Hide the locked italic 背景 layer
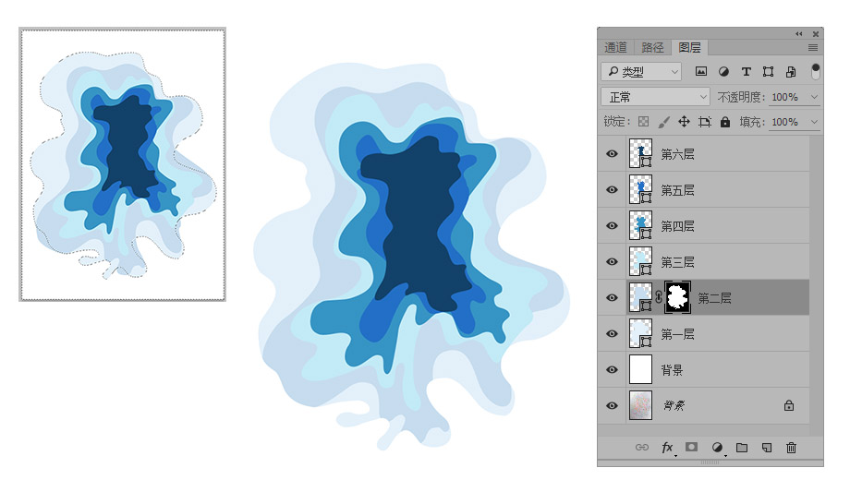 click(x=612, y=405)
